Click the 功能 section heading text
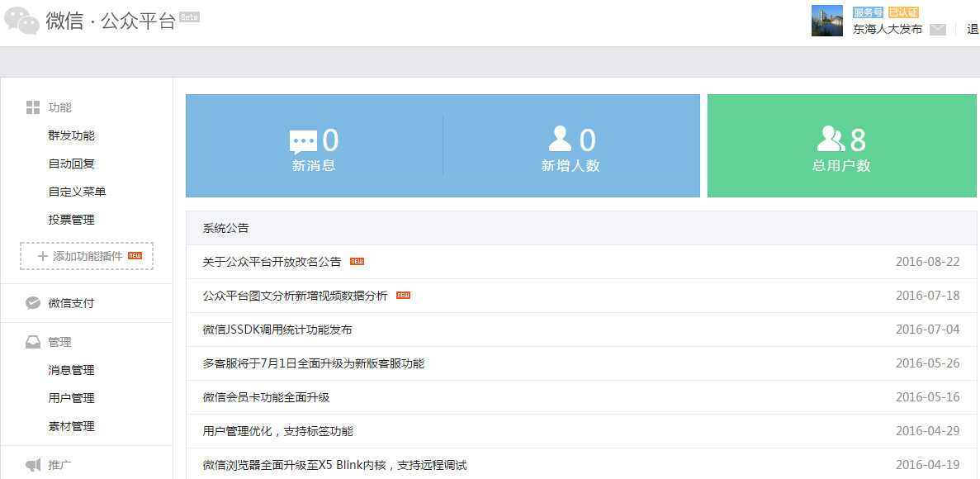This screenshot has width=980, height=479. 60,107
